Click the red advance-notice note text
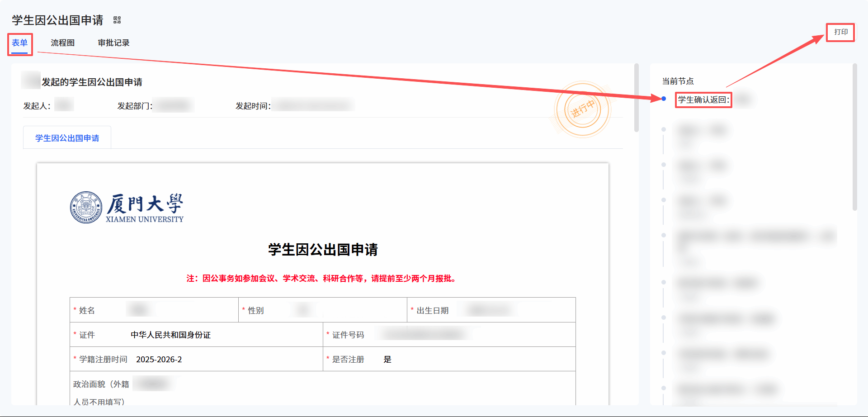 (x=323, y=279)
